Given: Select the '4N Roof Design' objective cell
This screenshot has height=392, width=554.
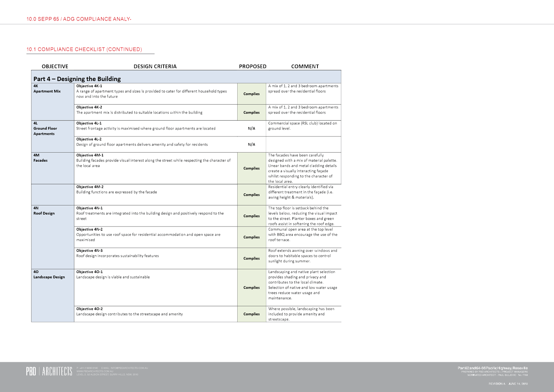Looking at the screenshot, I should [53, 237].
